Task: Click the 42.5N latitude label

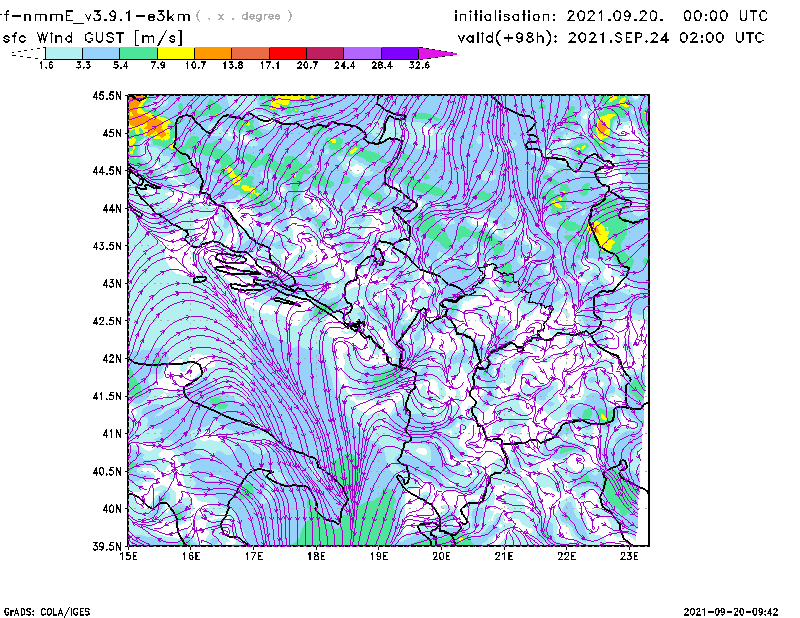Action: (x=107, y=321)
